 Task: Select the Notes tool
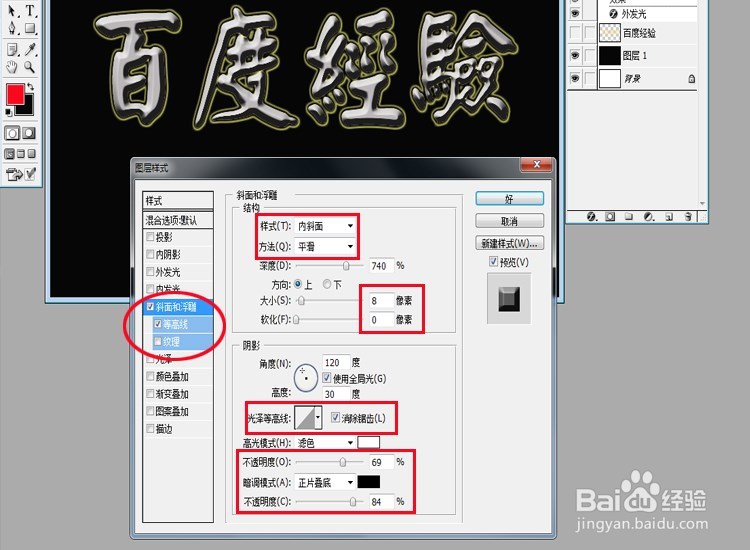pyautogui.click(x=11, y=49)
